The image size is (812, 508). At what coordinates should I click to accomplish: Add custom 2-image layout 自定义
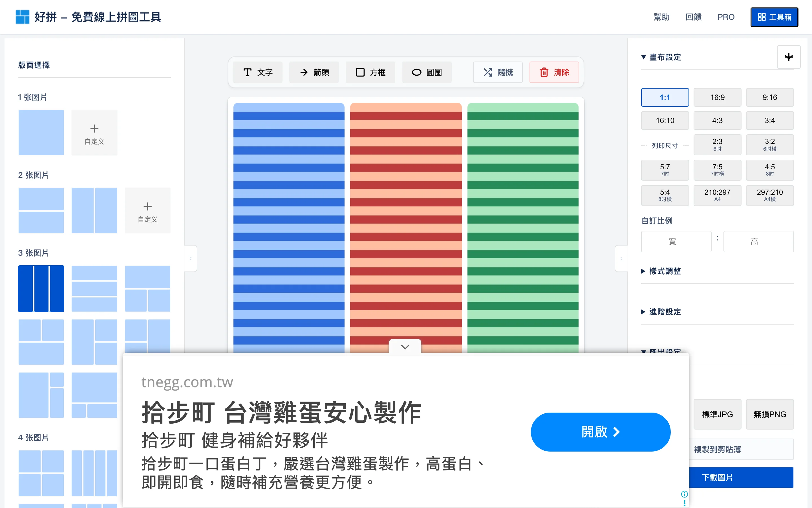[x=148, y=211]
